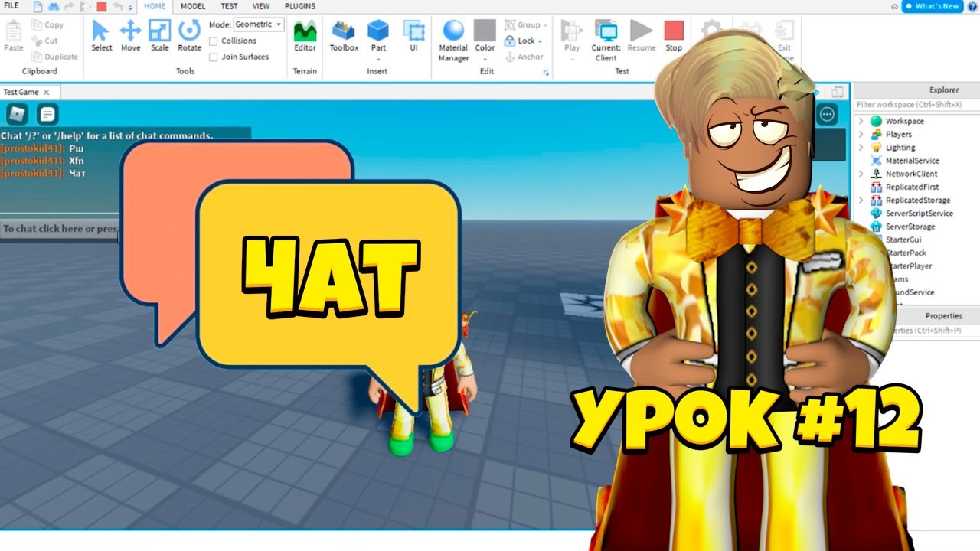Screen dimensions: 980x551
Task: Expand the Lighting tree node
Action: coord(861,147)
